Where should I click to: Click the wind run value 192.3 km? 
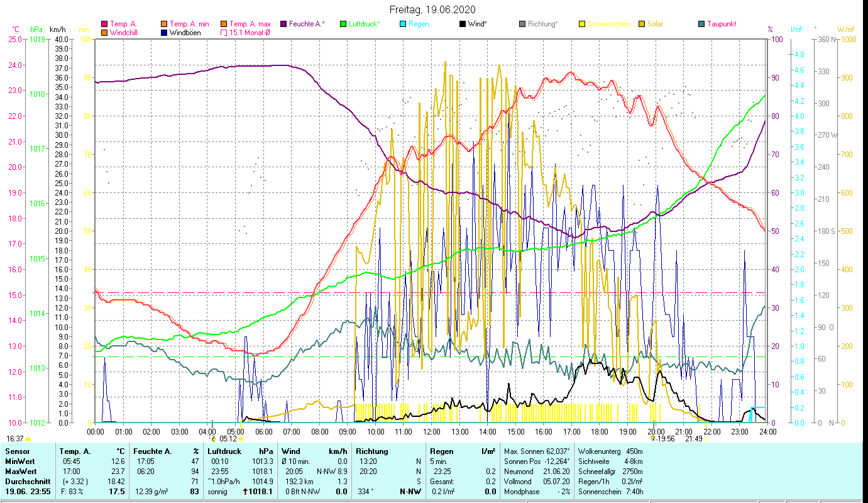coord(298,482)
